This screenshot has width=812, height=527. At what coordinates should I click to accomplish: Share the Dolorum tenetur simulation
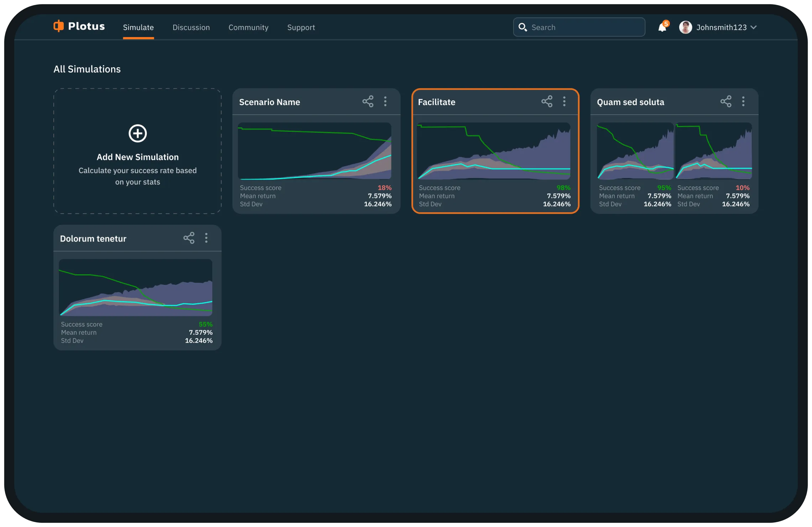coord(189,238)
